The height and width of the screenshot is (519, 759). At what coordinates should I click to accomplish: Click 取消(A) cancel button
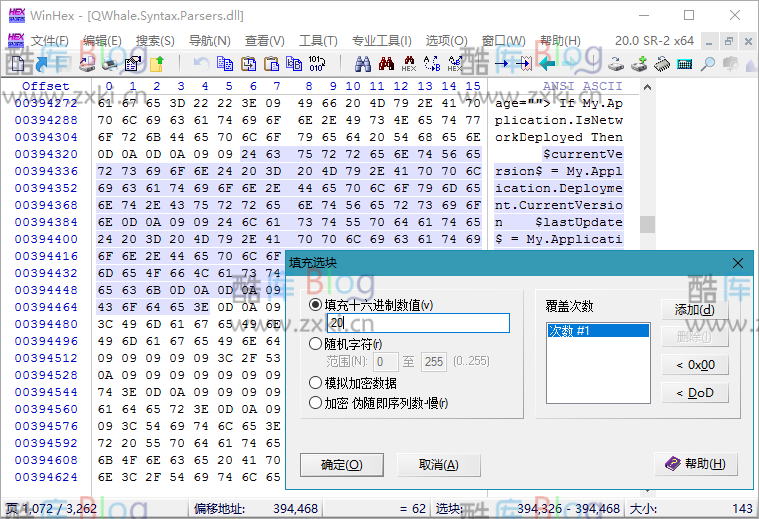tap(439, 465)
